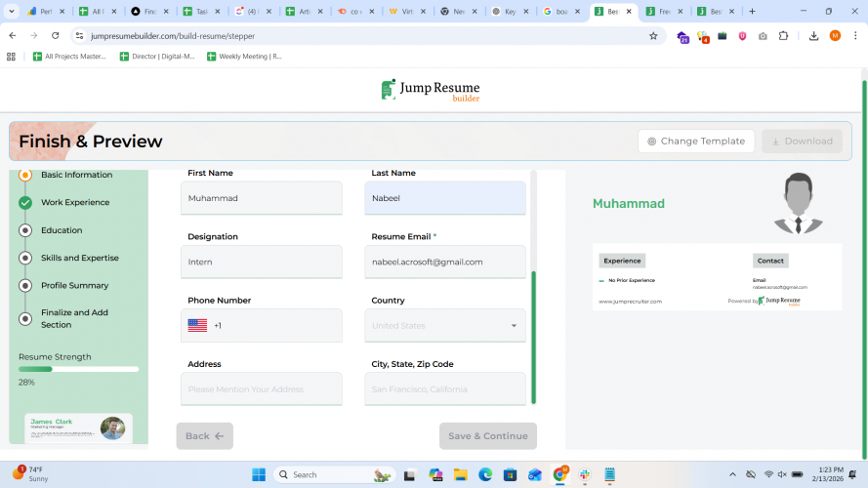The image size is (868, 488).
Task: Open the tab search dropdown arrow
Action: [11, 11]
